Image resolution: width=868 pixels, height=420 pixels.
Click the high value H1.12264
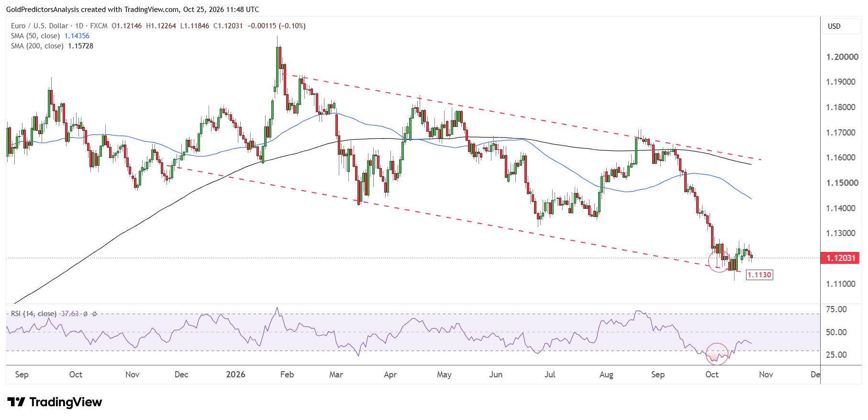pyautogui.click(x=161, y=26)
